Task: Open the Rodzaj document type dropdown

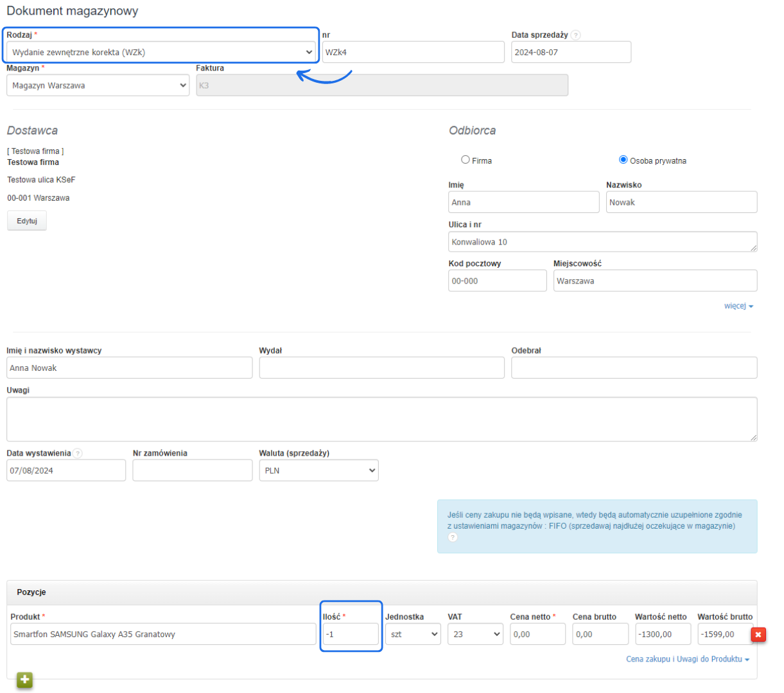Action: click(161, 53)
